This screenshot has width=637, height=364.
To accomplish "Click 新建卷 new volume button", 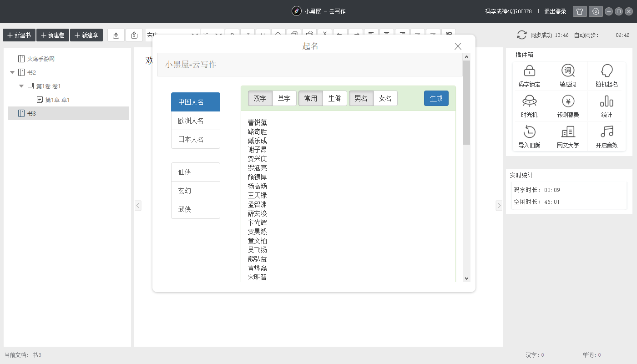I will 53,35.
